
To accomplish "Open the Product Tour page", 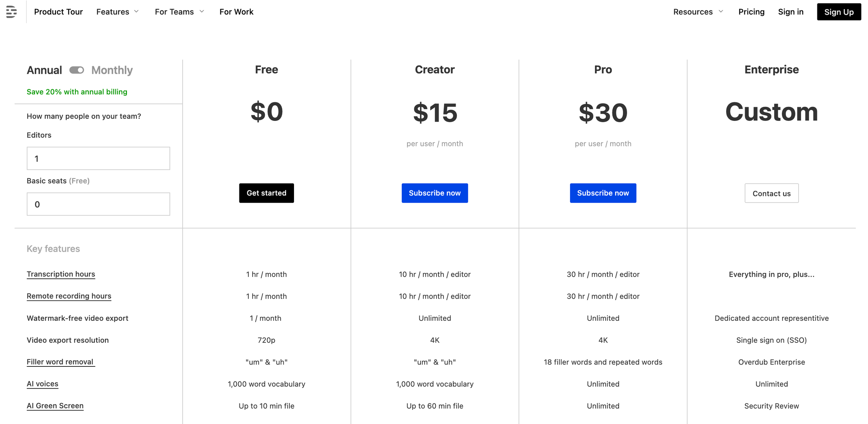I will pos(58,12).
